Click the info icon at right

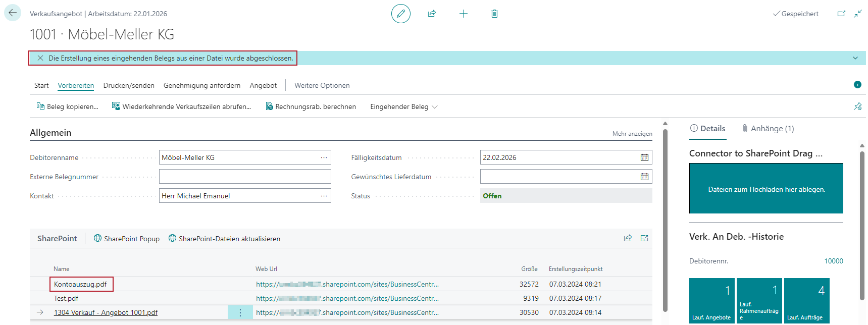pos(857,85)
